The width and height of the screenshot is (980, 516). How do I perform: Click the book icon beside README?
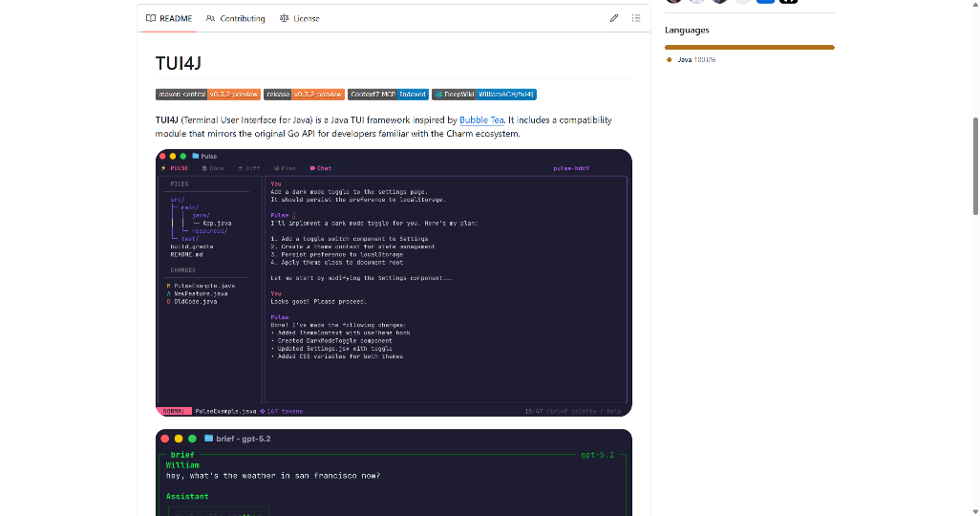[151, 18]
